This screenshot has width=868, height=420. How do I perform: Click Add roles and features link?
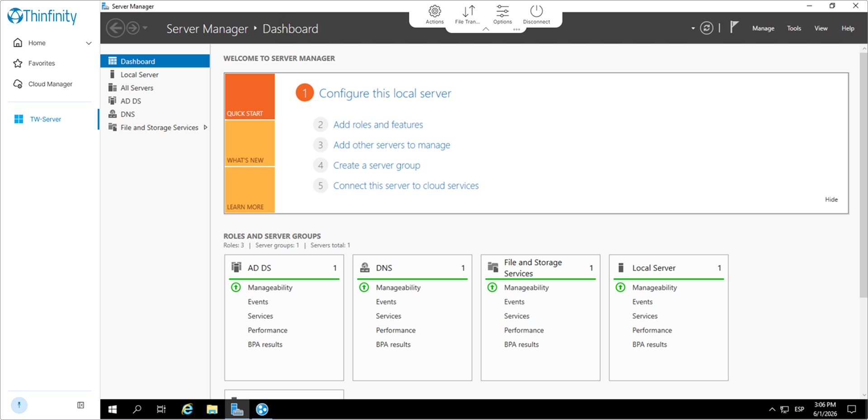click(378, 125)
